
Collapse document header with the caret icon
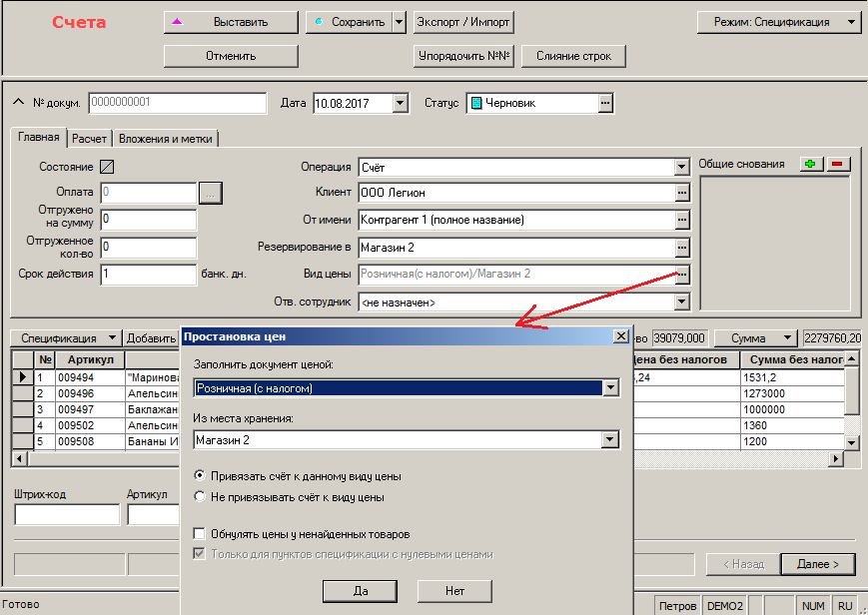coord(18,103)
